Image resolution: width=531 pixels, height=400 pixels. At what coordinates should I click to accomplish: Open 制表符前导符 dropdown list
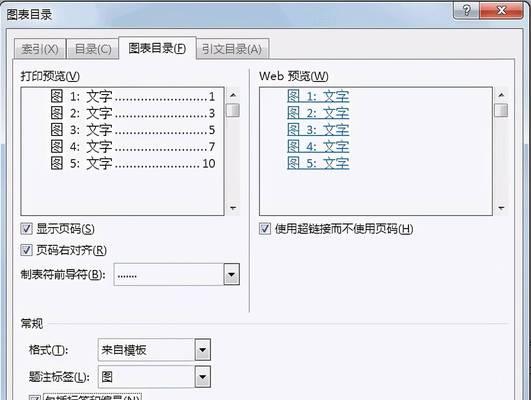pos(232,274)
